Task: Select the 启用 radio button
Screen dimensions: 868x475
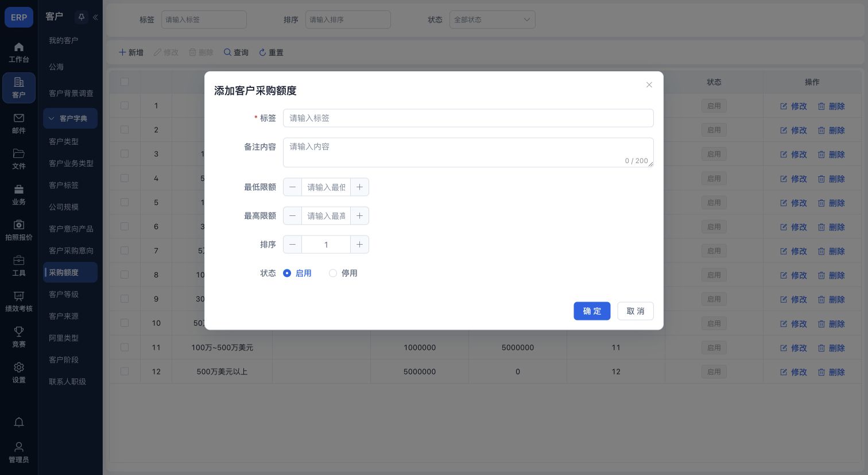Action: click(x=287, y=273)
